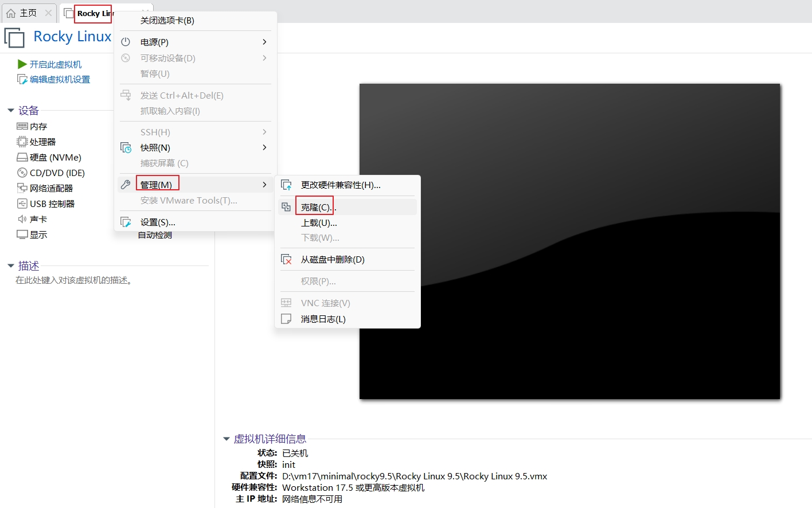Choose 从磁盘中删除(D) in the submenu
Image resolution: width=812 pixels, height=508 pixels.
click(348, 260)
